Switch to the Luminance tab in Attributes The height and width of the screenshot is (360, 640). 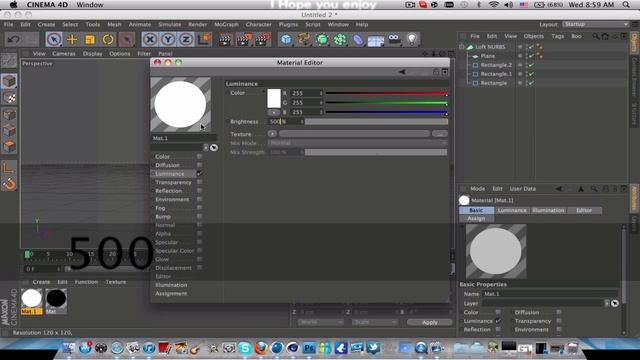(x=512, y=211)
